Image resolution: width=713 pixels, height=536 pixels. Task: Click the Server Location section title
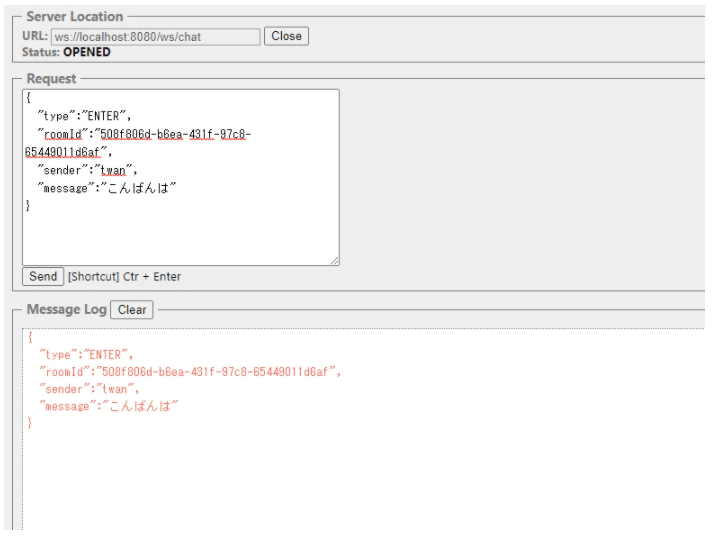pyautogui.click(x=74, y=17)
